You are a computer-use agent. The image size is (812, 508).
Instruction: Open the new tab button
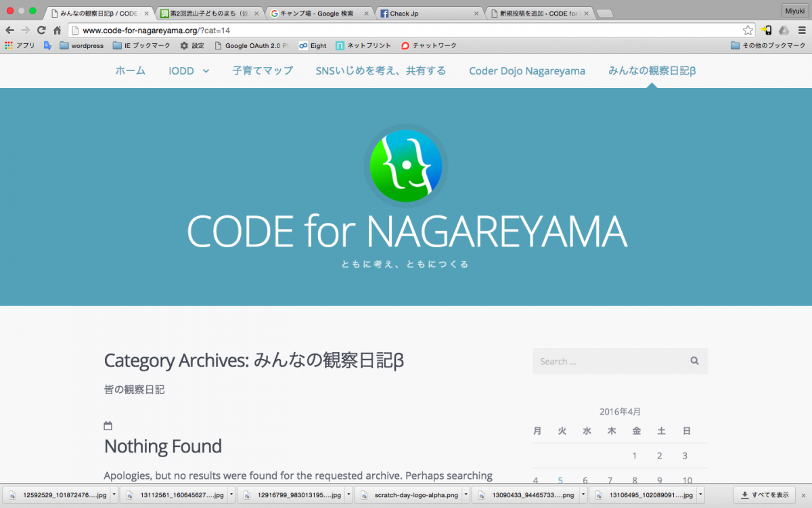coord(604,14)
